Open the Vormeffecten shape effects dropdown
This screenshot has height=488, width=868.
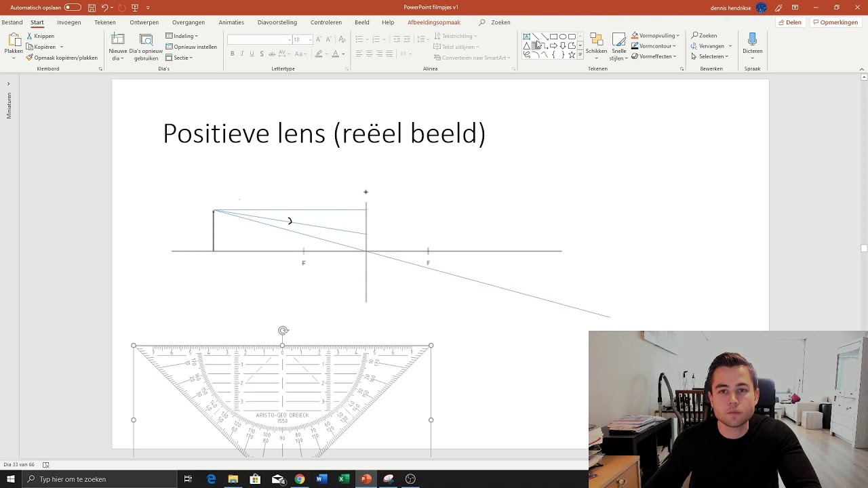coord(654,56)
